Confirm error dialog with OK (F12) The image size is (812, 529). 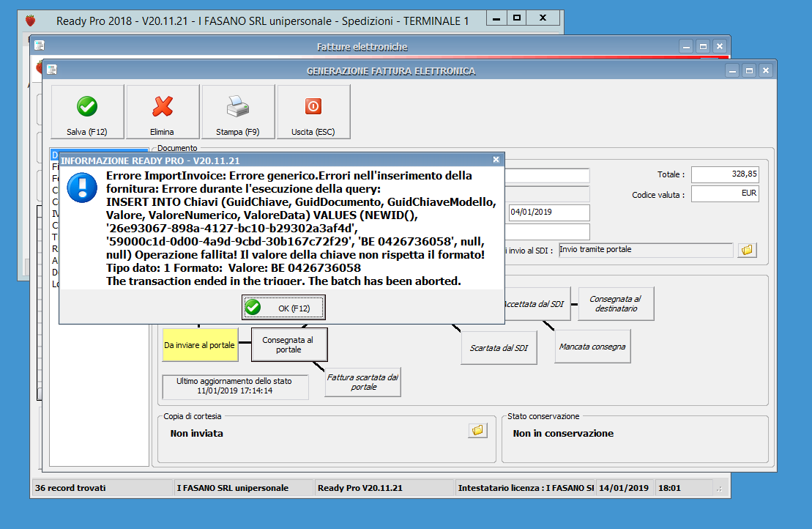[283, 308]
